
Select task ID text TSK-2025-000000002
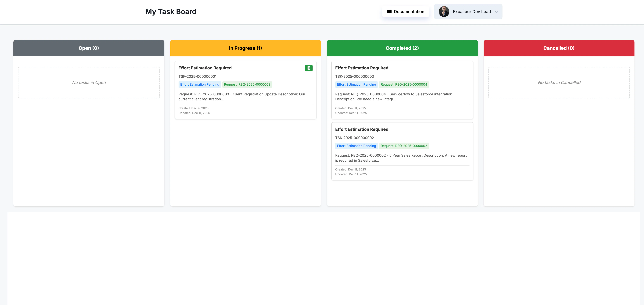[354, 138]
